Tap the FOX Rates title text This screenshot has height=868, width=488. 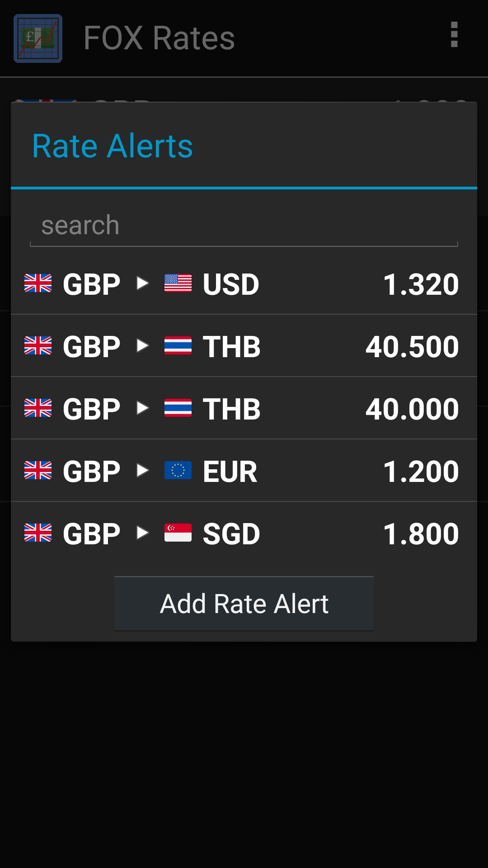[x=159, y=38]
